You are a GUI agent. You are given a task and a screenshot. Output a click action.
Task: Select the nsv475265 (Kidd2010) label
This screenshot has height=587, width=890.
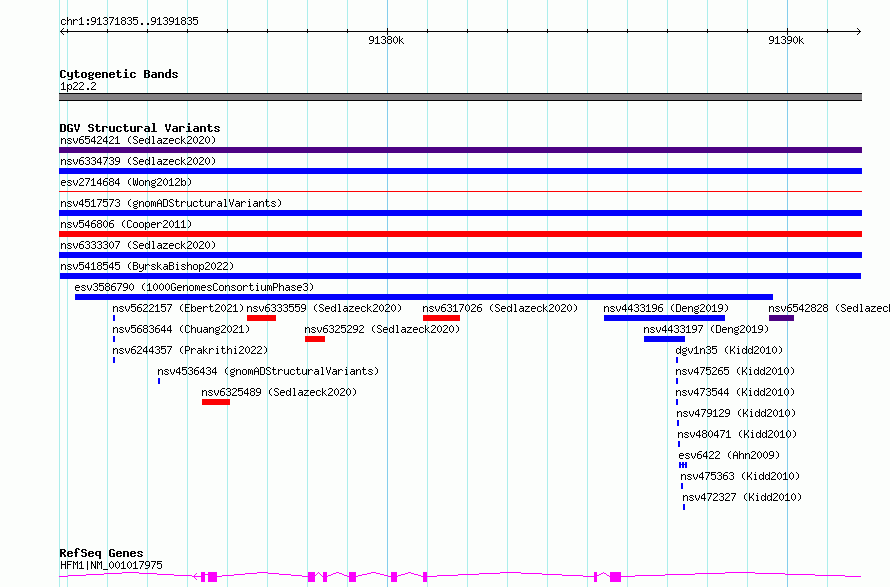pyautogui.click(x=735, y=371)
